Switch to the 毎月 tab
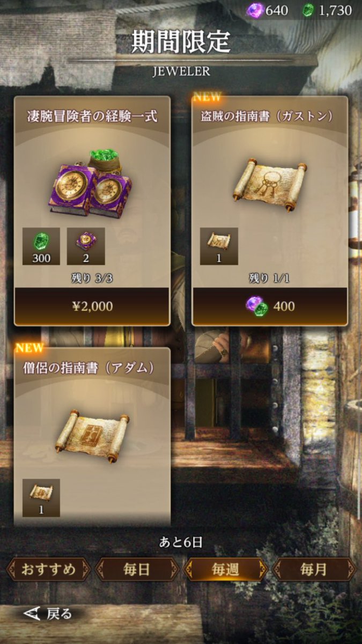Viewport: 362px width, 644px height. [314, 569]
